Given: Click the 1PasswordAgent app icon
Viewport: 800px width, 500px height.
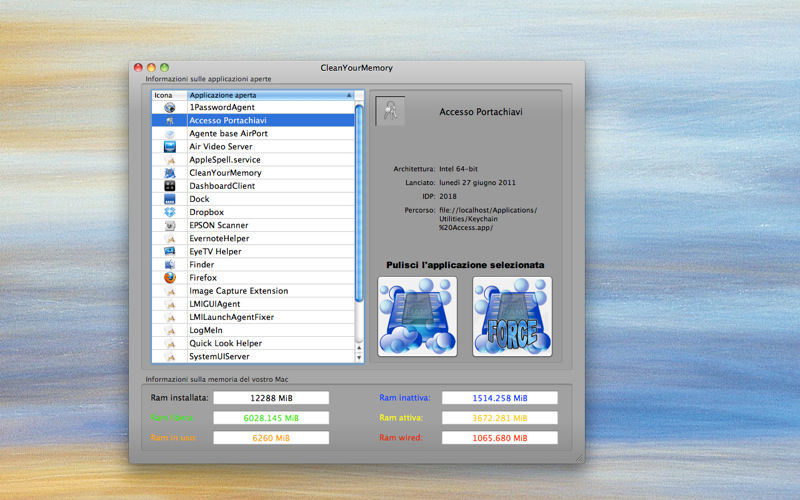Looking at the screenshot, I should [x=170, y=107].
